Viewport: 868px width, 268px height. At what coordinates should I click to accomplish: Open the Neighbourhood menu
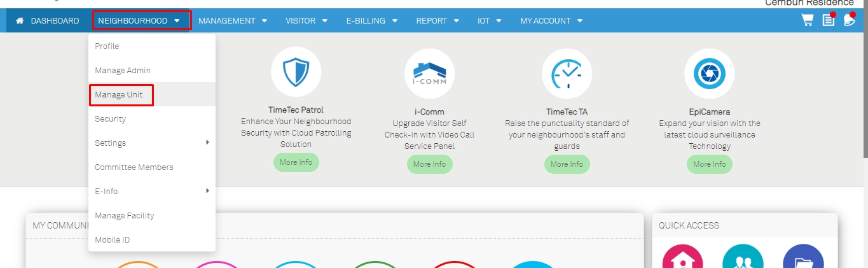pos(141,20)
